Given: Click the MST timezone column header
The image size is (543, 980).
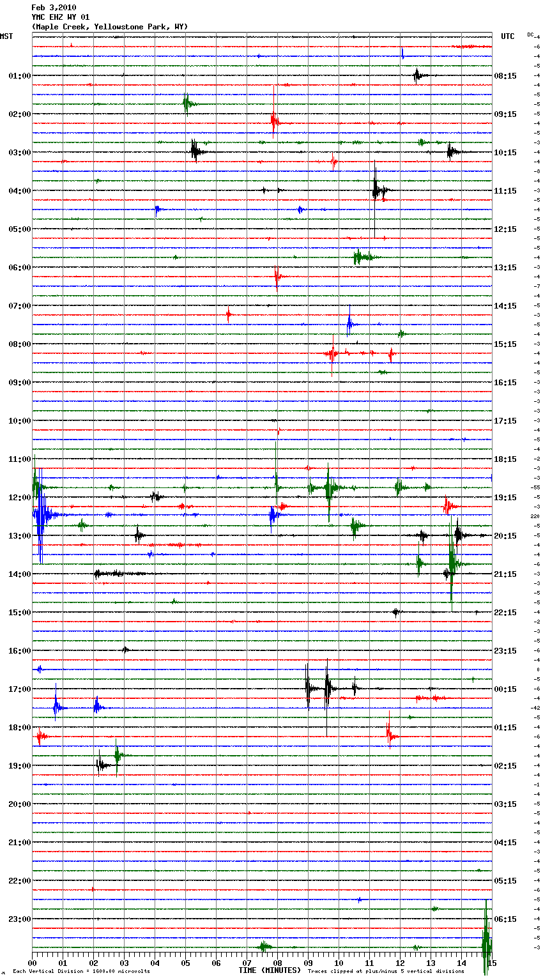Looking at the screenshot, I should (6, 36).
